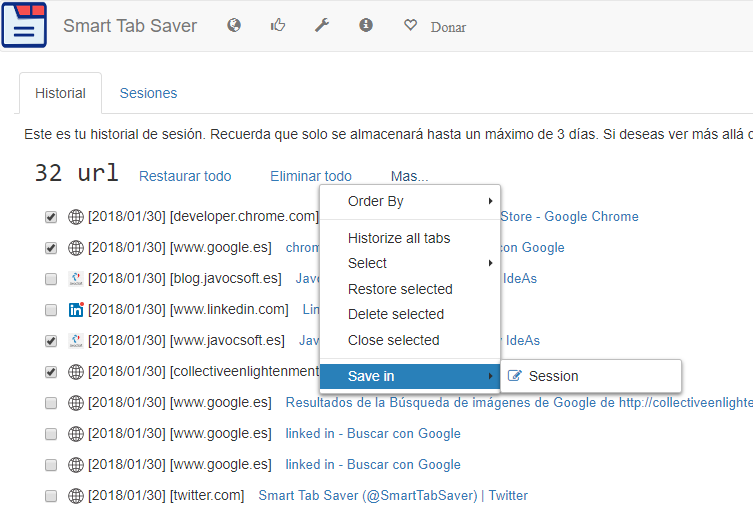Switch to the Sesiones tab
The image size is (753, 517).
(148, 93)
